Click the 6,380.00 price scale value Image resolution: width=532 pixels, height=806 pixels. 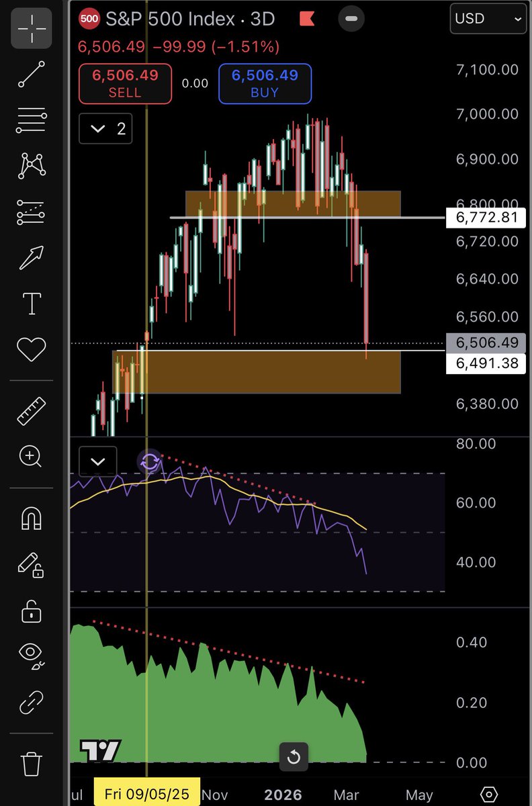pos(487,404)
